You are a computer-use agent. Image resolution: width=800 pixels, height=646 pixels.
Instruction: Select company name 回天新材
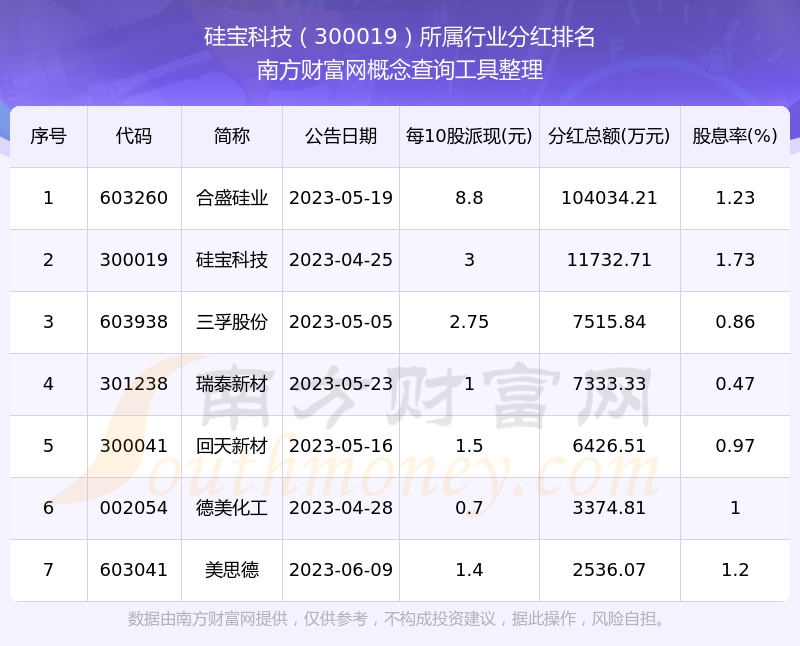click(x=232, y=446)
